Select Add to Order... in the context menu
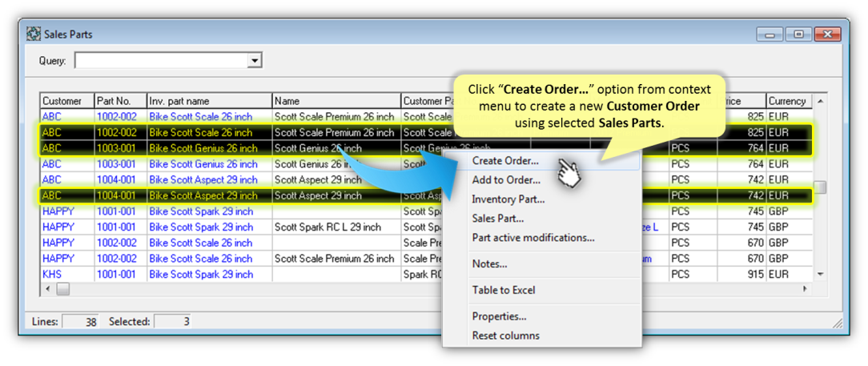The height and width of the screenshot is (366, 868). tap(506, 180)
